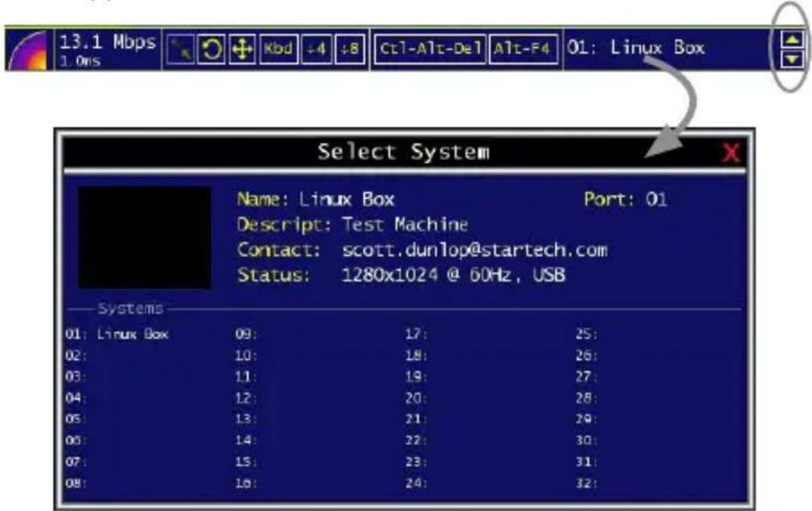Select system slot 09
This screenshot has width=812, height=511.
tap(246, 334)
